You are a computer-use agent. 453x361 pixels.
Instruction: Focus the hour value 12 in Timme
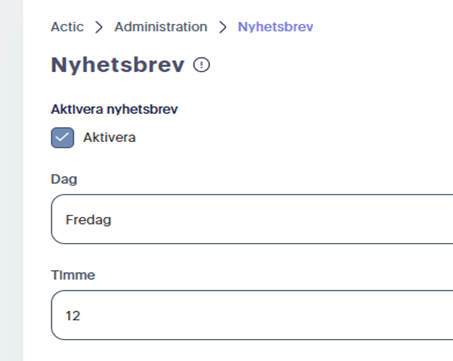click(73, 316)
